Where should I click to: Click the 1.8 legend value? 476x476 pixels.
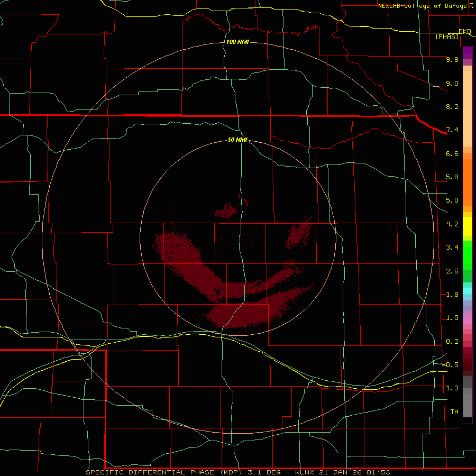pyautogui.click(x=452, y=295)
